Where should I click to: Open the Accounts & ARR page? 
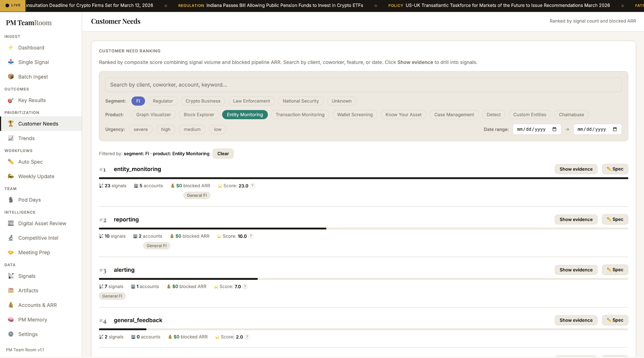[37, 305]
